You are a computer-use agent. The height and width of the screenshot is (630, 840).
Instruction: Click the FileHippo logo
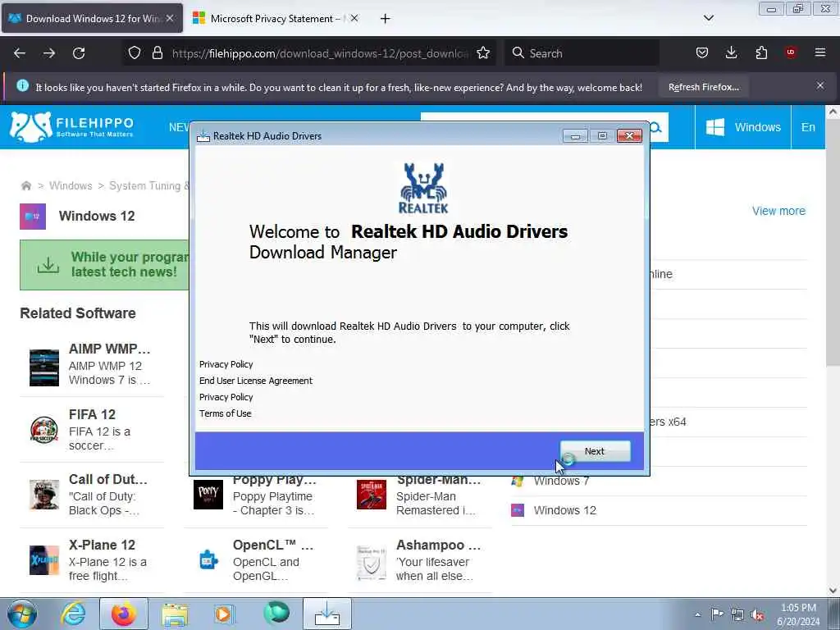(72, 127)
